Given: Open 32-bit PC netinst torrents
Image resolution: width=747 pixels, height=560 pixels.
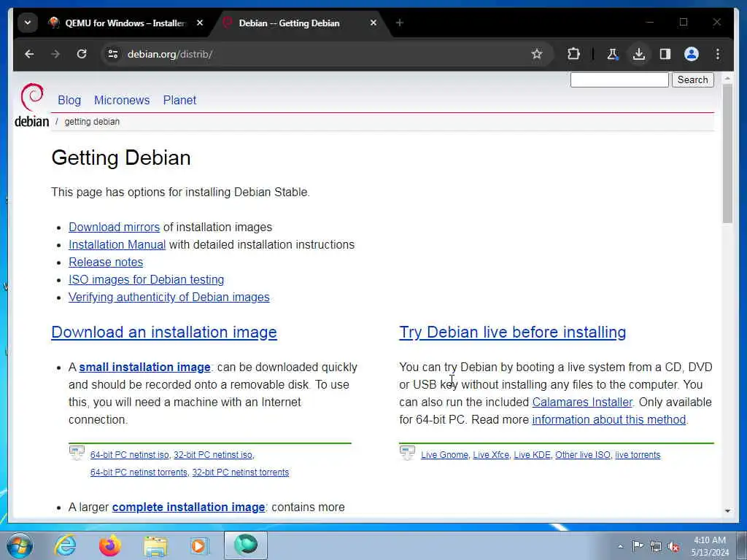Looking at the screenshot, I should 241,472.
